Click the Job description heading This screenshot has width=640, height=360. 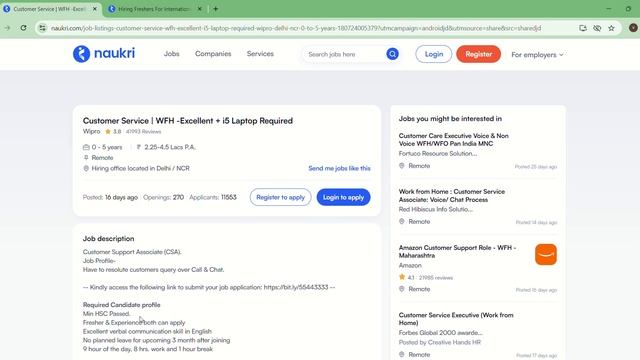coord(109,238)
